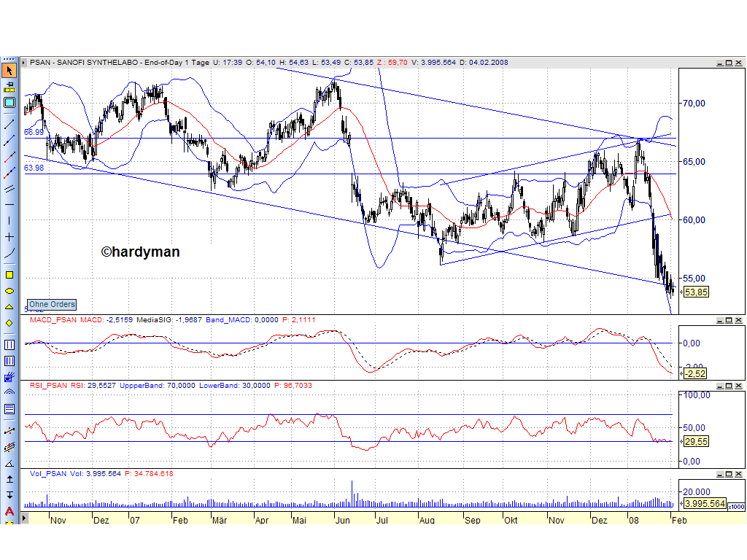The height and width of the screenshot is (560, 747).
Task: Select the yellow ellipse drawing tool
Action: 9,290
